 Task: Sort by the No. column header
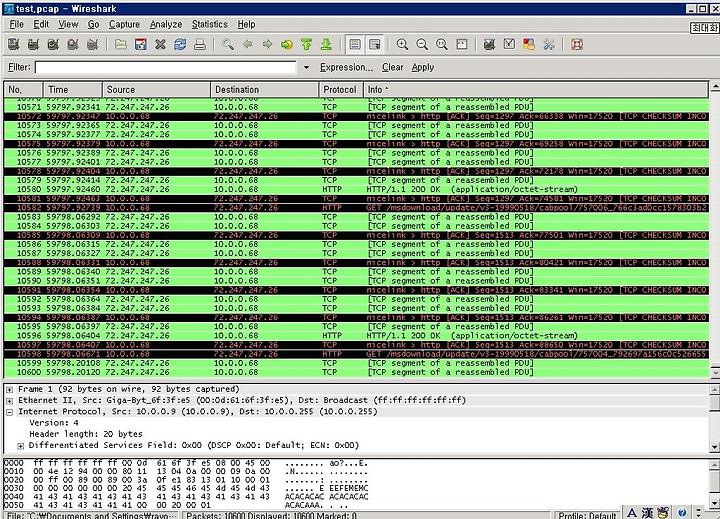coord(23,90)
